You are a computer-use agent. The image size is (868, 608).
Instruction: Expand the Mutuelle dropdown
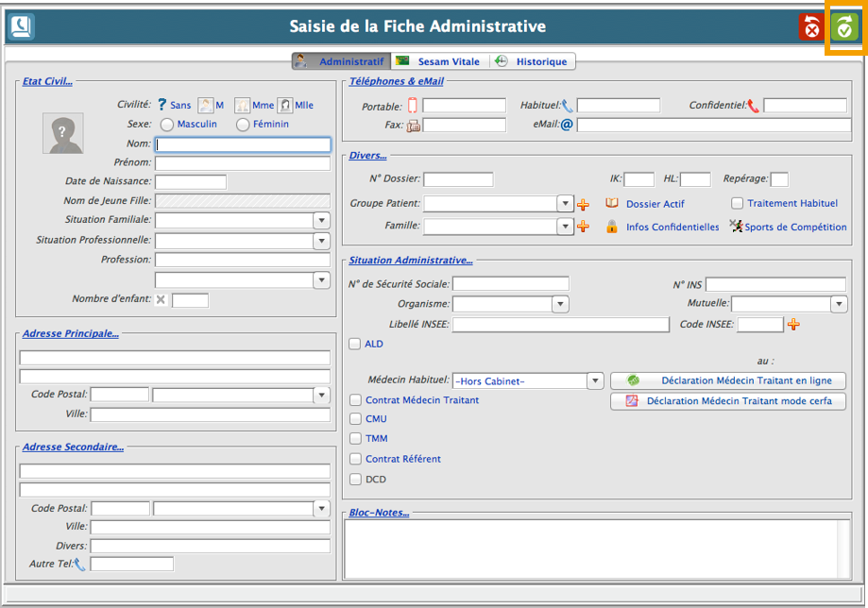[840, 304]
